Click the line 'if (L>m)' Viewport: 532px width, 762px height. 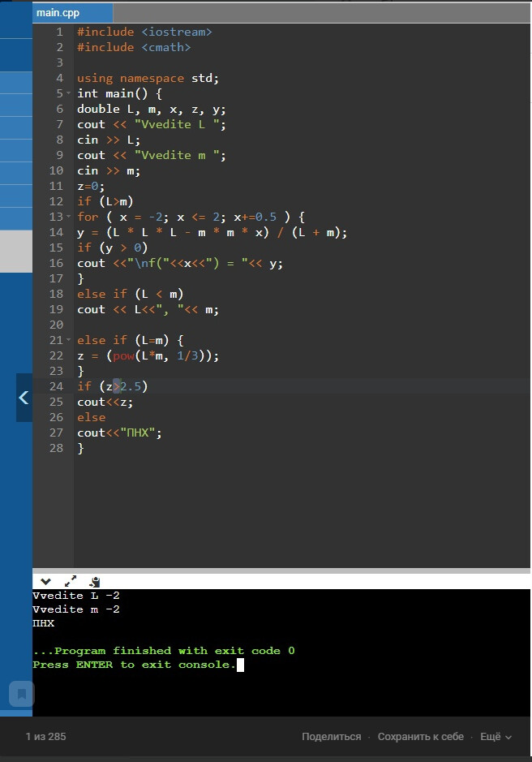pos(105,202)
